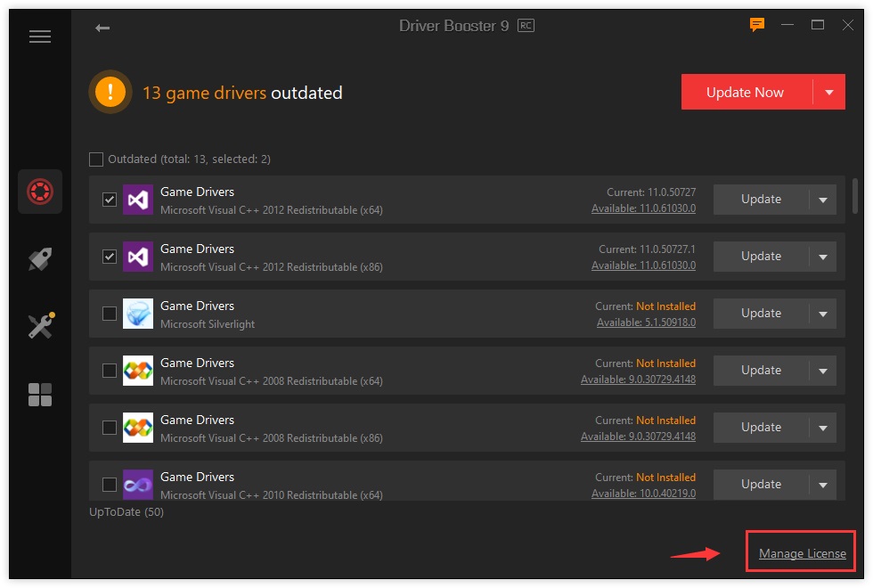This screenshot has width=873, height=588.
Task: Click the '13 game drivers outdated' heading
Action: (x=242, y=93)
